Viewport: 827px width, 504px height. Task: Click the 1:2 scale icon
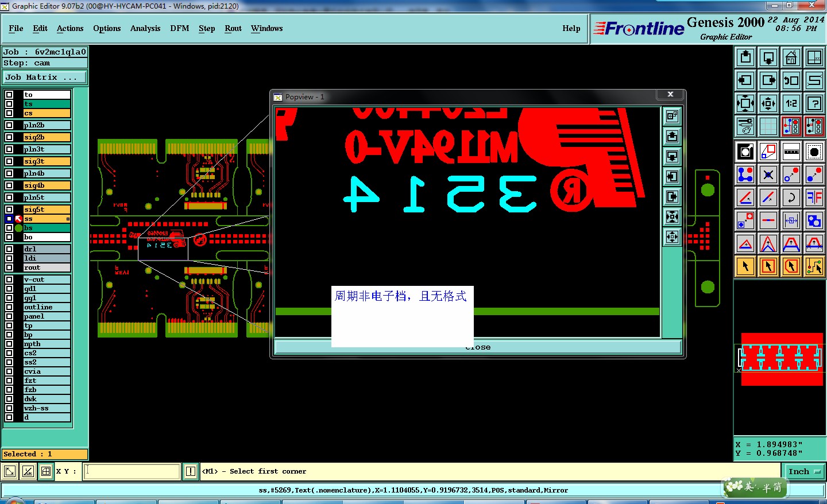pos(791,103)
